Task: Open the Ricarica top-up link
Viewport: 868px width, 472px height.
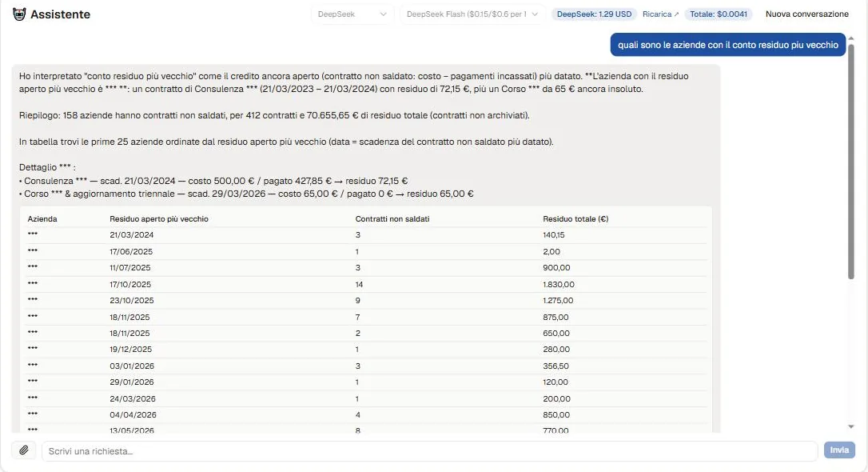Action: tap(660, 14)
